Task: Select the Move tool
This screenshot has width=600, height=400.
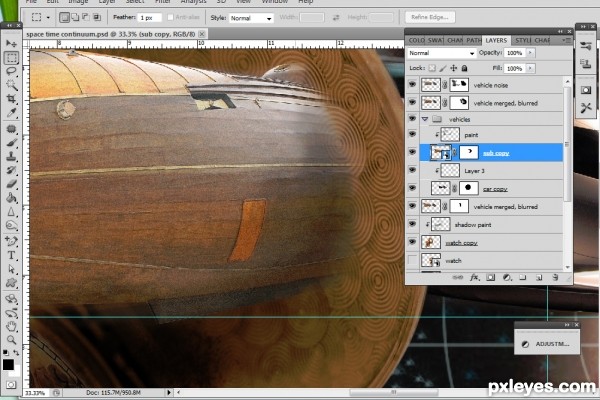Action: [11, 43]
